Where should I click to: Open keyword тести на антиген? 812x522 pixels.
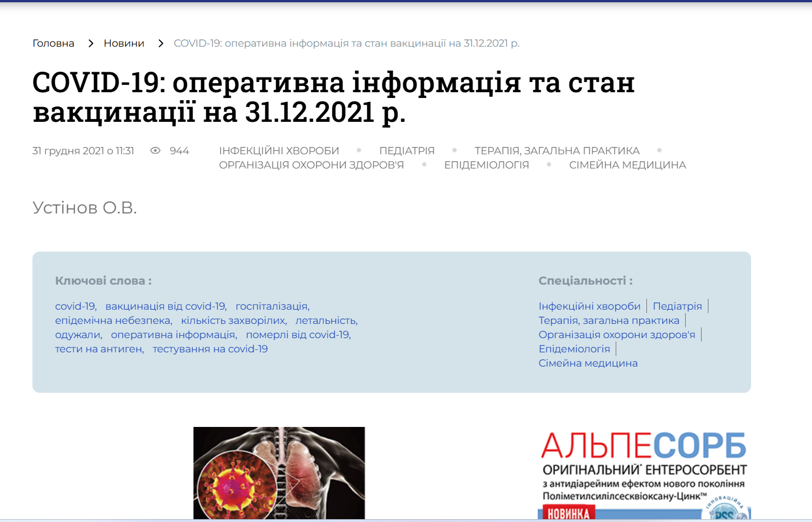pos(100,349)
